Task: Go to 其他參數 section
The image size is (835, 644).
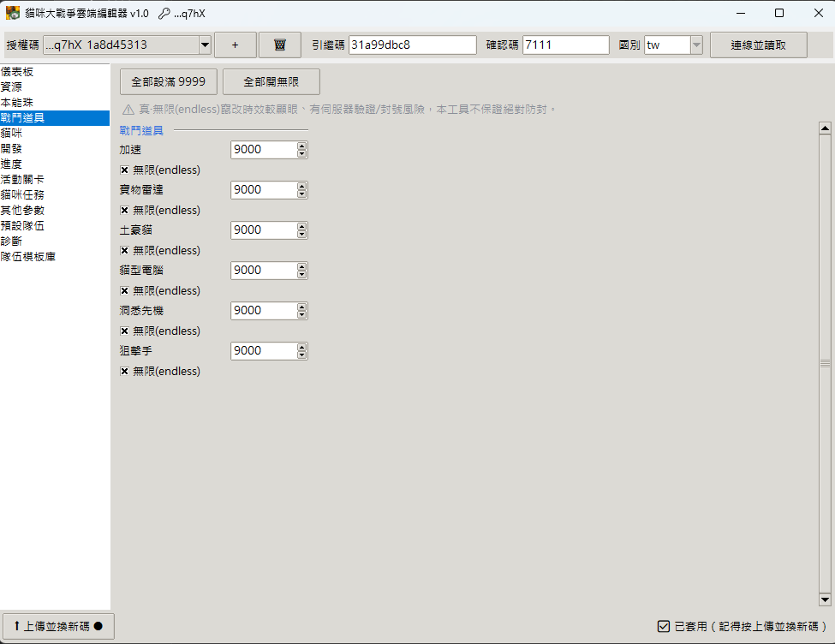Action: coord(55,211)
